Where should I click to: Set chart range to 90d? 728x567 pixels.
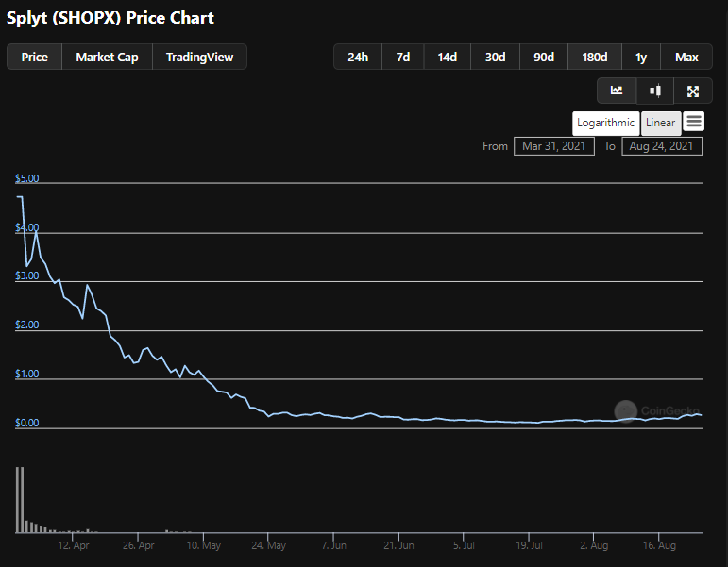pos(544,57)
